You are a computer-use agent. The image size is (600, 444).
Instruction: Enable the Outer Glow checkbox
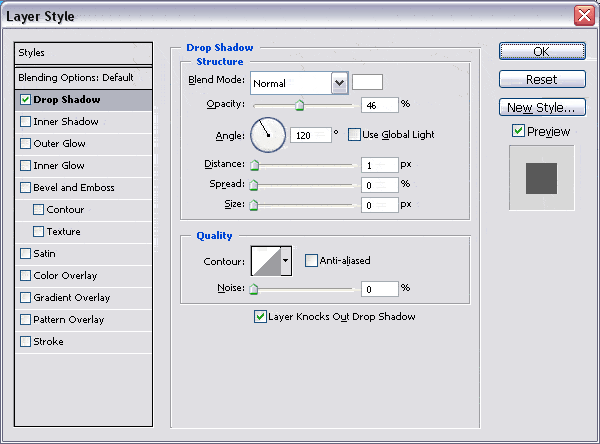[x=25, y=144]
